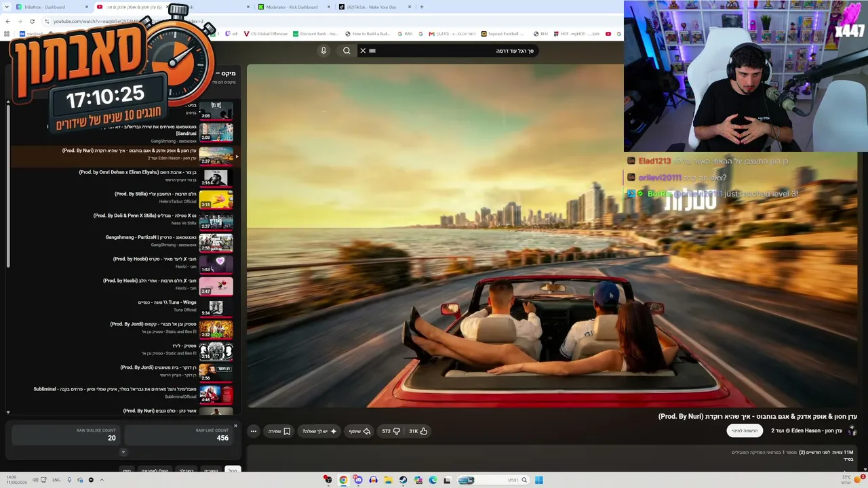Play the Ness Ve Stilla playlist video
This screenshot has height=488, width=868.
(216, 221)
